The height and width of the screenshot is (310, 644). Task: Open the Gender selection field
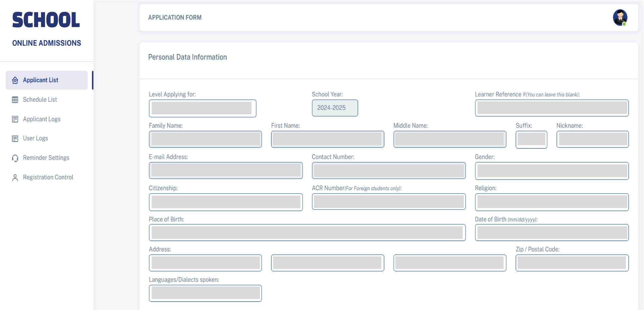pos(551,171)
